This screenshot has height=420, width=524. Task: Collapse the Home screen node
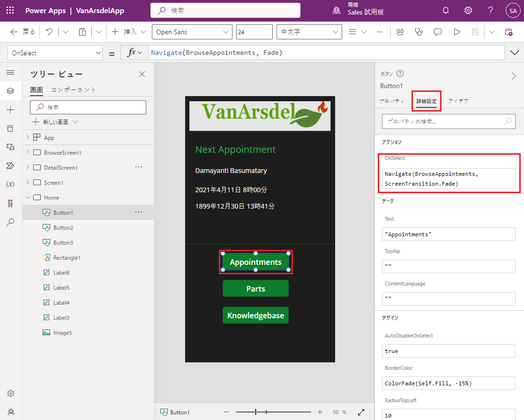[28, 197]
